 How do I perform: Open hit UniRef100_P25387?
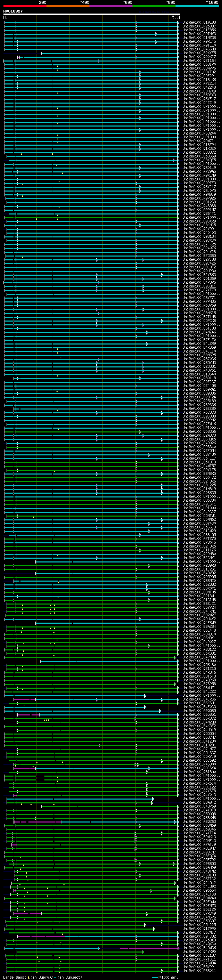click(199, 26)
